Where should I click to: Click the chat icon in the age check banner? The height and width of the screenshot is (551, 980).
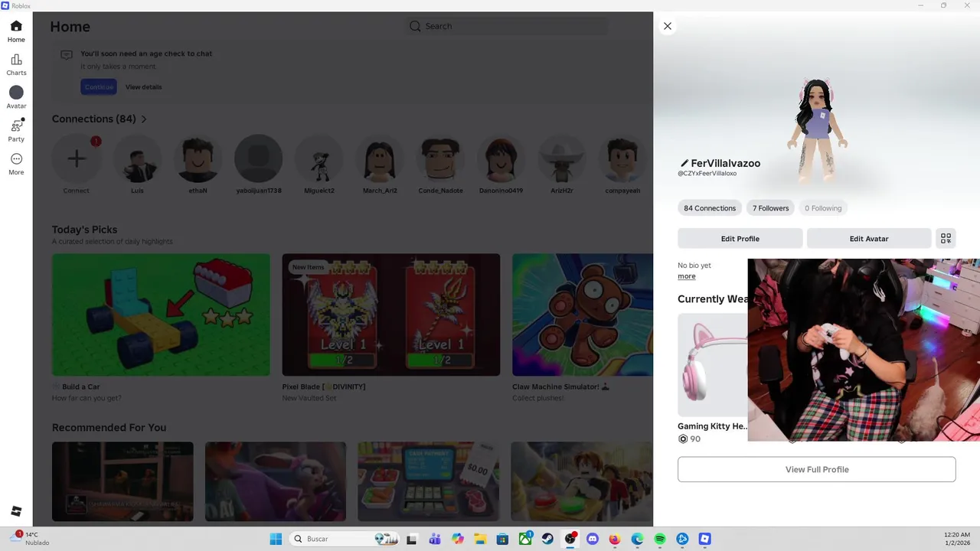(x=67, y=55)
